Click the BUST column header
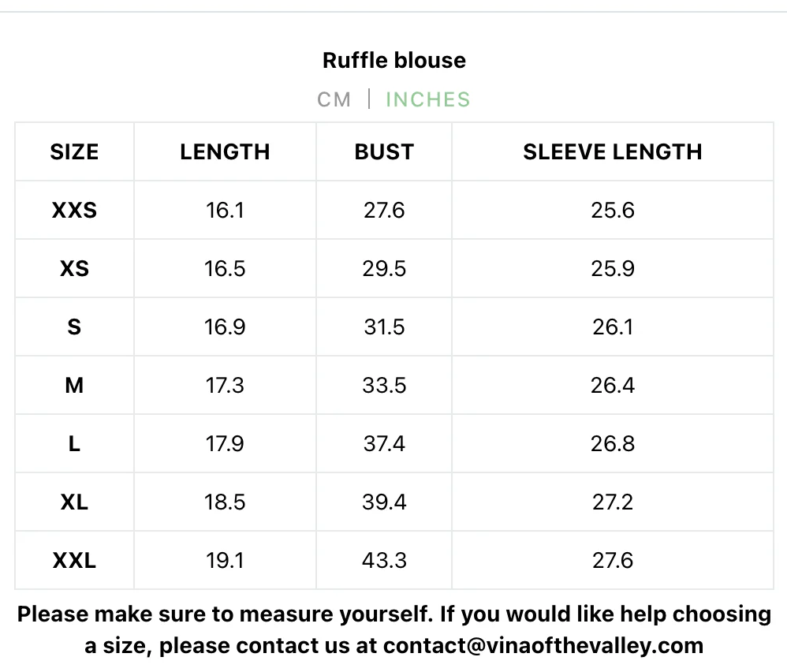Image resolution: width=787 pixels, height=672 pixels. [384, 151]
